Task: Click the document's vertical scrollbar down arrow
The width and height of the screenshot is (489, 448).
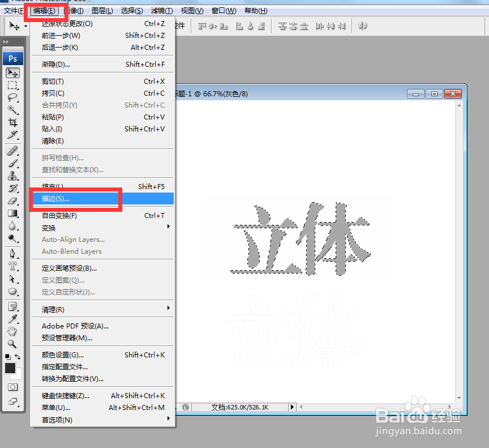Action: [459, 398]
